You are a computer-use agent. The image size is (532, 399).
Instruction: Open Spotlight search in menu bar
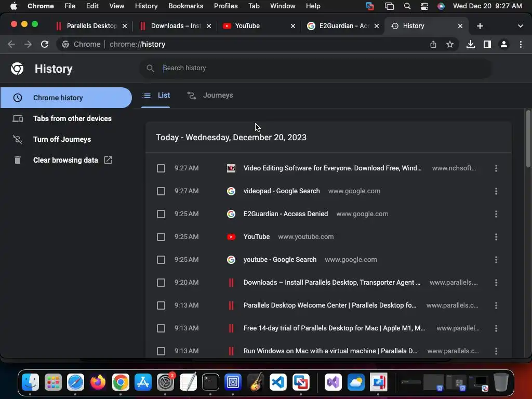pos(407,6)
